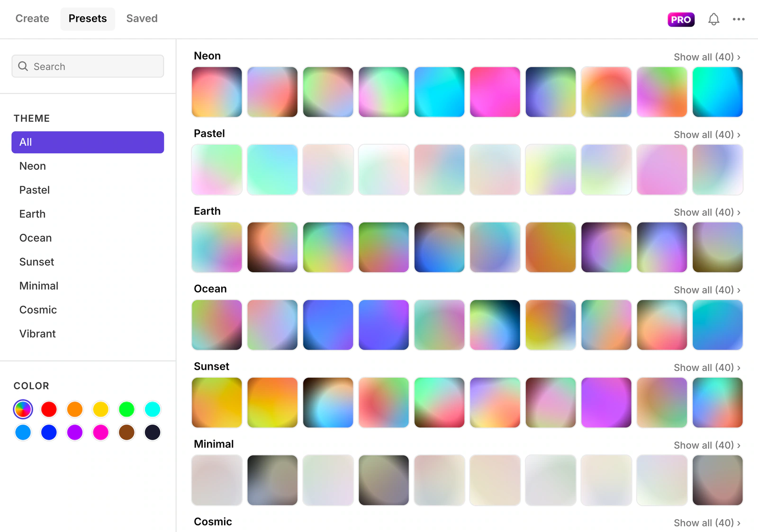Show all 40 Earth presets
Screen dimensions: 758x532
pyautogui.click(x=707, y=212)
